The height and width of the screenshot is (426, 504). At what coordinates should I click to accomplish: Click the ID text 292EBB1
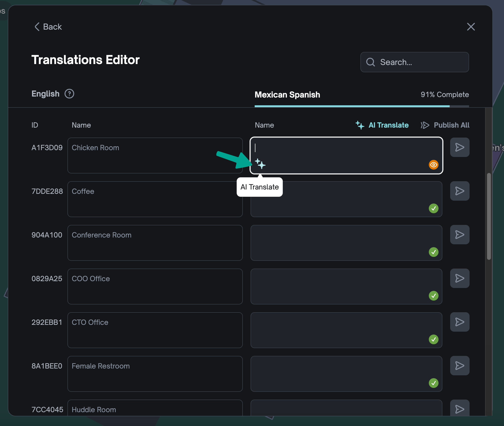coord(47,322)
